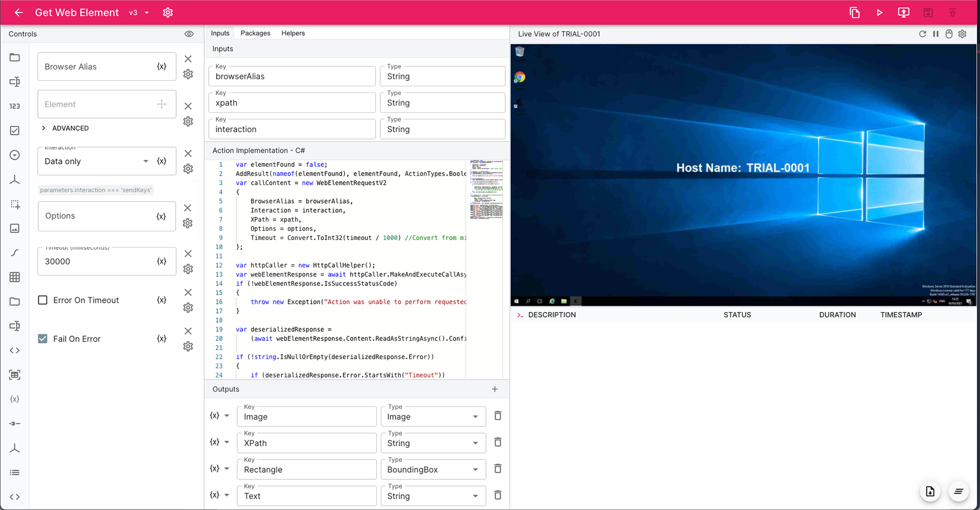The width and height of the screenshot is (980, 510).
Task: Open settings gear beside Browser Alias control
Action: [x=188, y=75]
